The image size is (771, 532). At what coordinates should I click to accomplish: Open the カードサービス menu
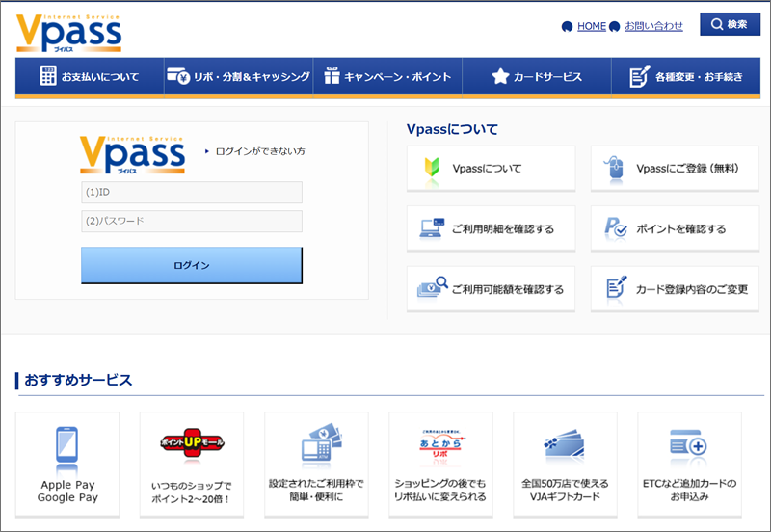[x=537, y=77]
